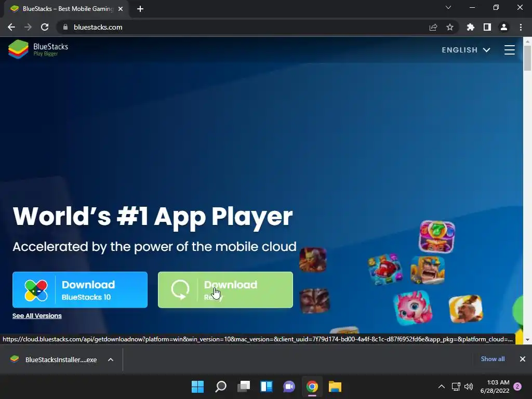
Task: Click the Chrome icon on the taskbar
Action: click(312, 387)
